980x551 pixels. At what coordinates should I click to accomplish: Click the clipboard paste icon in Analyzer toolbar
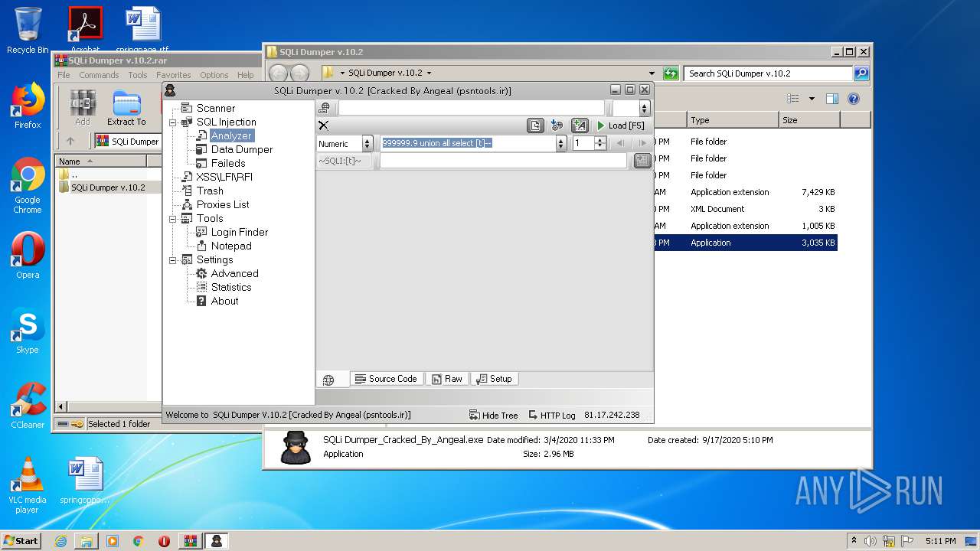[x=535, y=126]
